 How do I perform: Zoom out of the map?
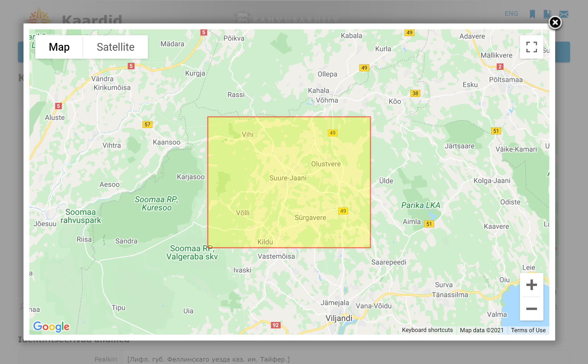tap(531, 309)
